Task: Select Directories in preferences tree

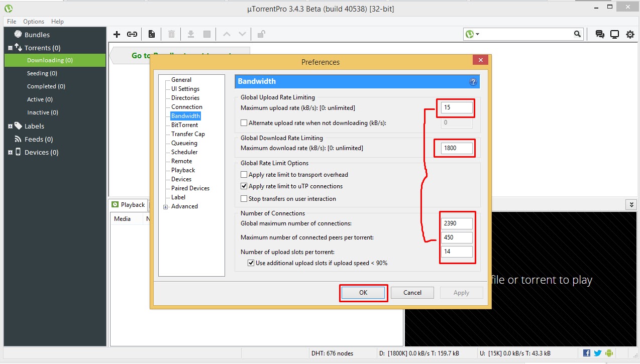Action: (185, 98)
